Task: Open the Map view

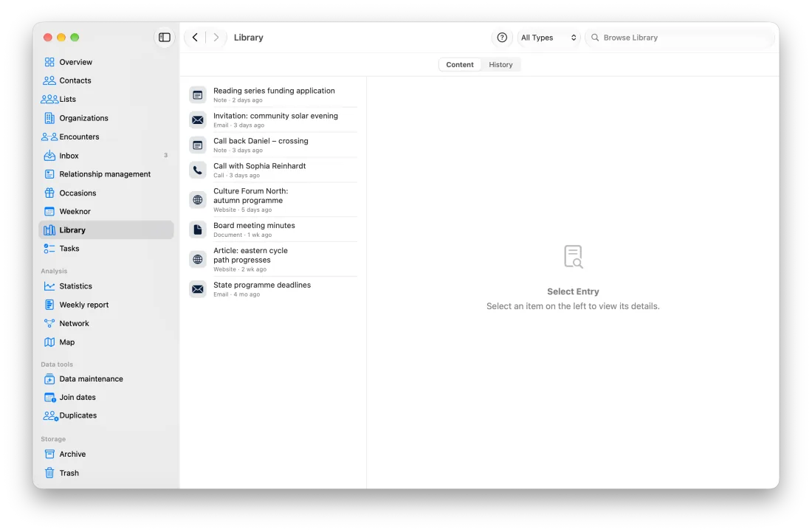Action: click(106, 342)
